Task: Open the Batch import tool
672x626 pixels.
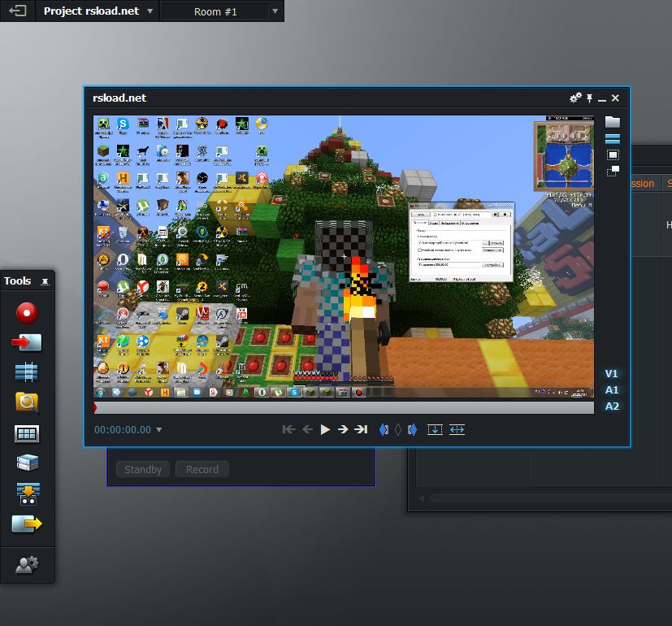Action: coord(28,493)
